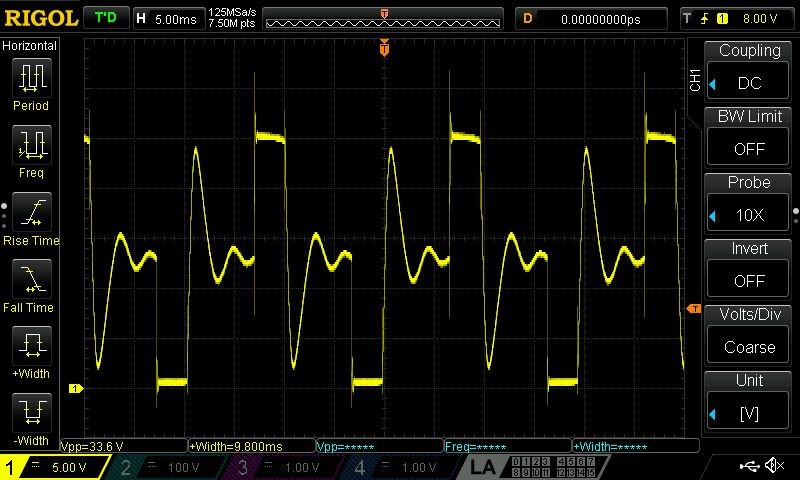800x480 pixels.
Task: Choose the Rise Time measurement icon
Action: 32,212
